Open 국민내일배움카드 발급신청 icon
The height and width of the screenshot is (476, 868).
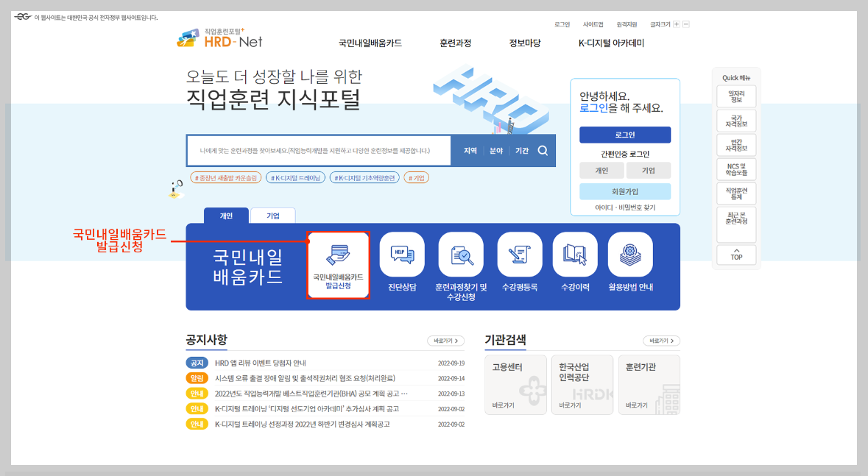click(x=338, y=265)
